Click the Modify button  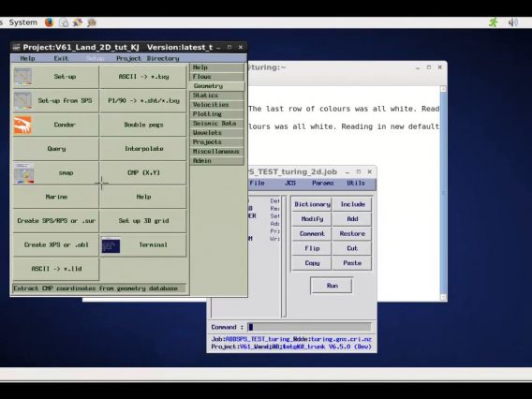click(312, 219)
